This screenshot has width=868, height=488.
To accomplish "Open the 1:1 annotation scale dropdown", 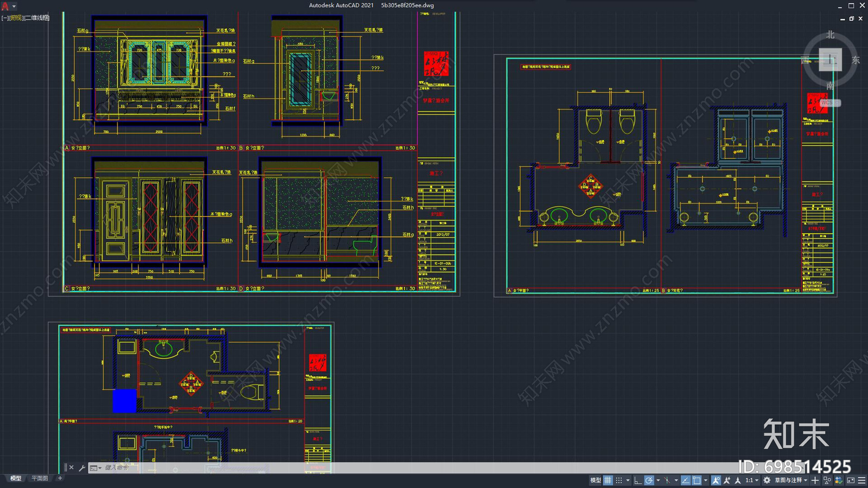I will coord(752,480).
